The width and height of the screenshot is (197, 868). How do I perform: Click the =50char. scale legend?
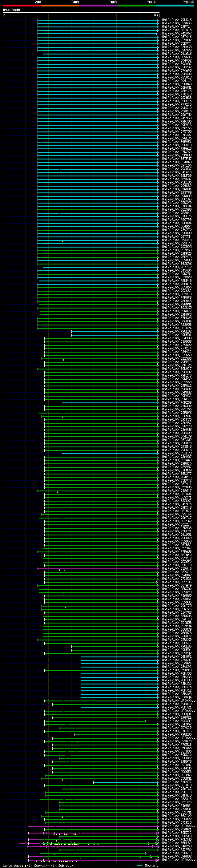point(147,866)
